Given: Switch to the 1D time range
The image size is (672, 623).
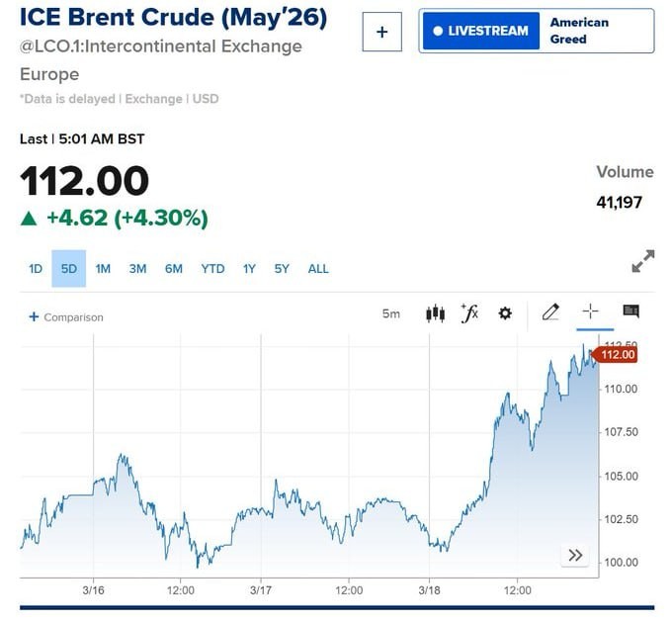Looking at the screenshot, I should point(36,269).
